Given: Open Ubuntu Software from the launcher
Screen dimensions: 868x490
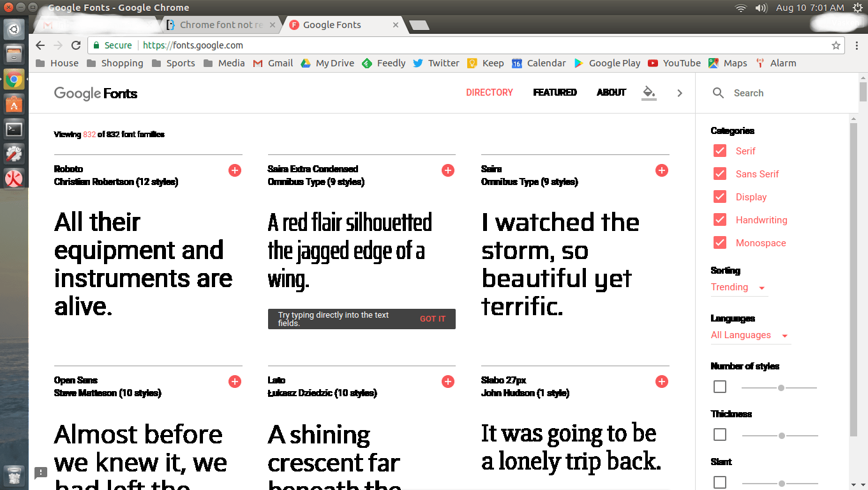Looking at the screenshot, I should click(x=14, y=104).
